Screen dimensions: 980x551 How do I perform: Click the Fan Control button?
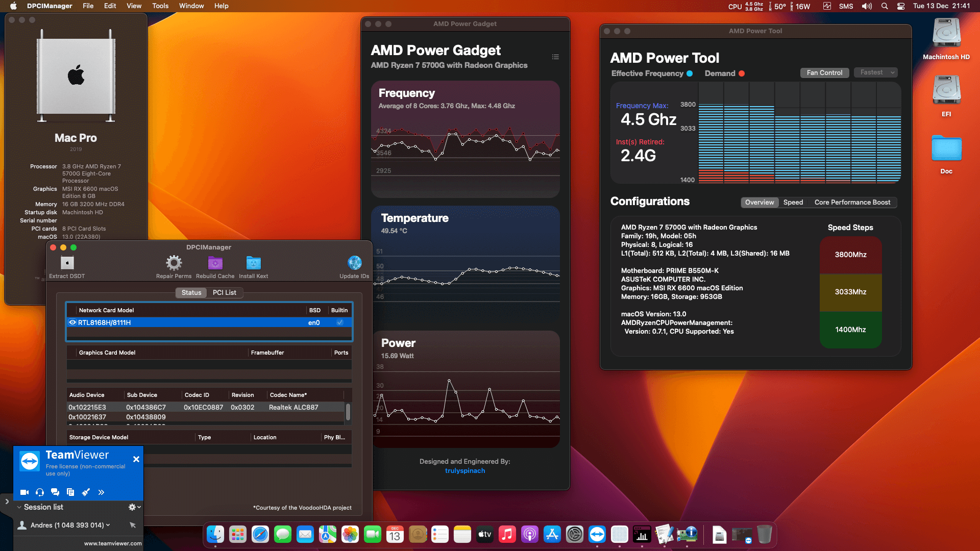(x=824, y=72)
